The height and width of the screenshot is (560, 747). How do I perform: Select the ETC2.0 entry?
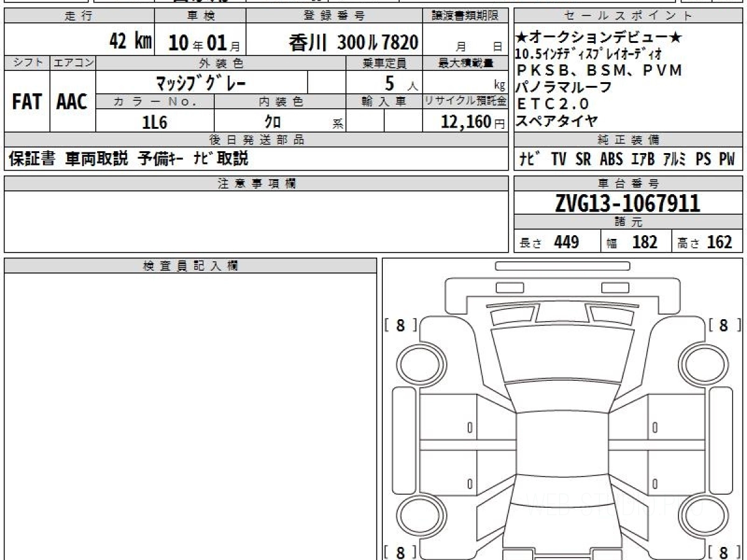(553, 104)
